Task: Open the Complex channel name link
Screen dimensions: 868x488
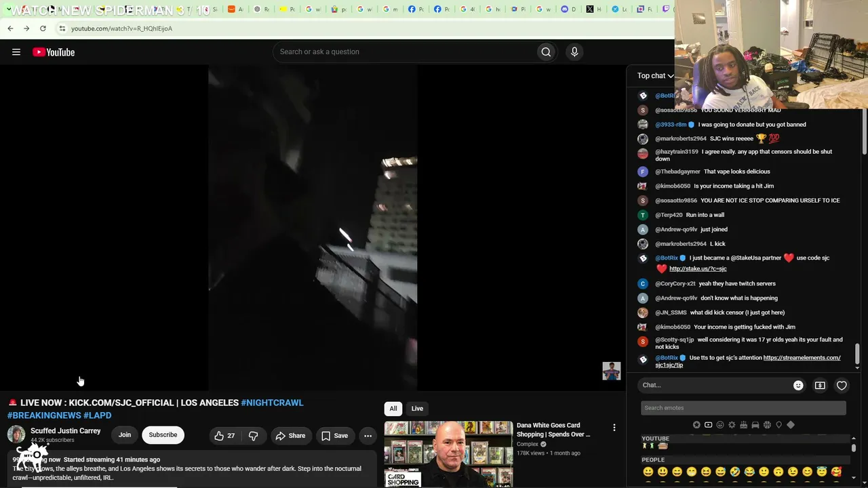Action: tap(527, 445)
